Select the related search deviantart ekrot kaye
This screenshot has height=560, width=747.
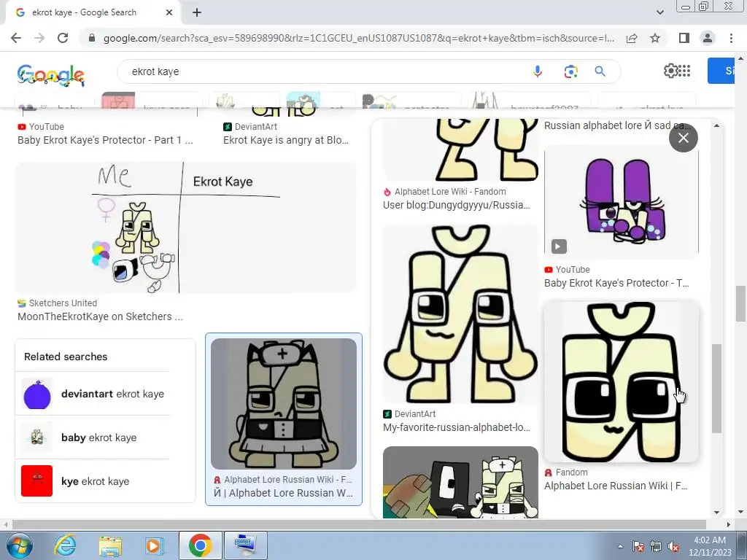(93, 394)
